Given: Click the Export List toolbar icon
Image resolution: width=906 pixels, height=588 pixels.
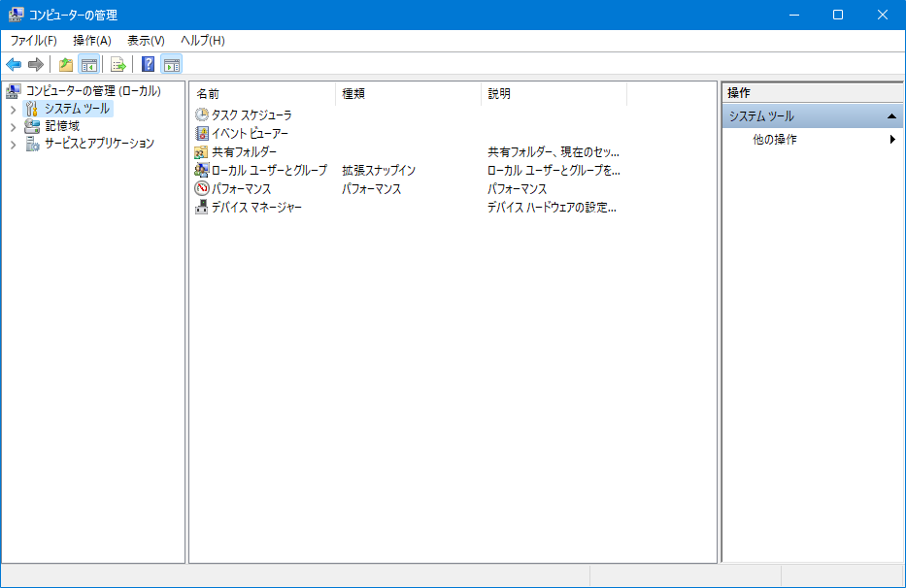Looking at the screenshot, I should pos(116,64).
